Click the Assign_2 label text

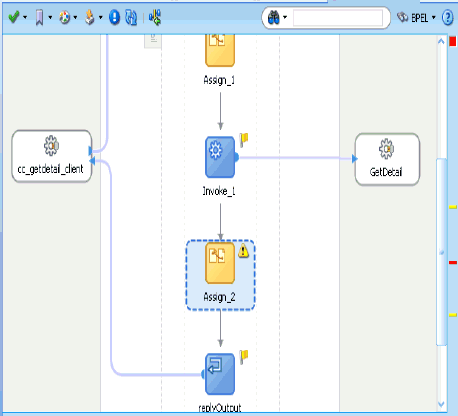(219, 297)
